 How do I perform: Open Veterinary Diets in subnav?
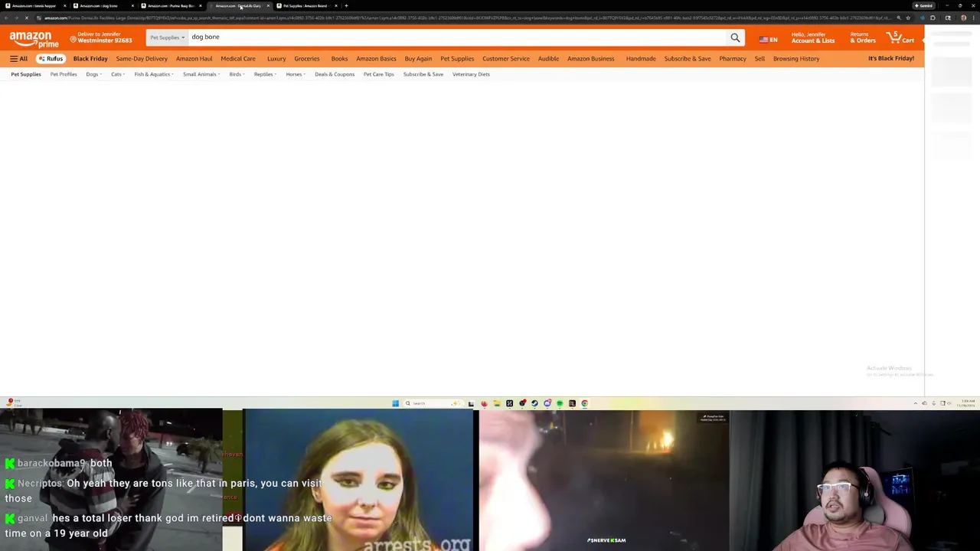pyautogui.click(x=471, y=74)
